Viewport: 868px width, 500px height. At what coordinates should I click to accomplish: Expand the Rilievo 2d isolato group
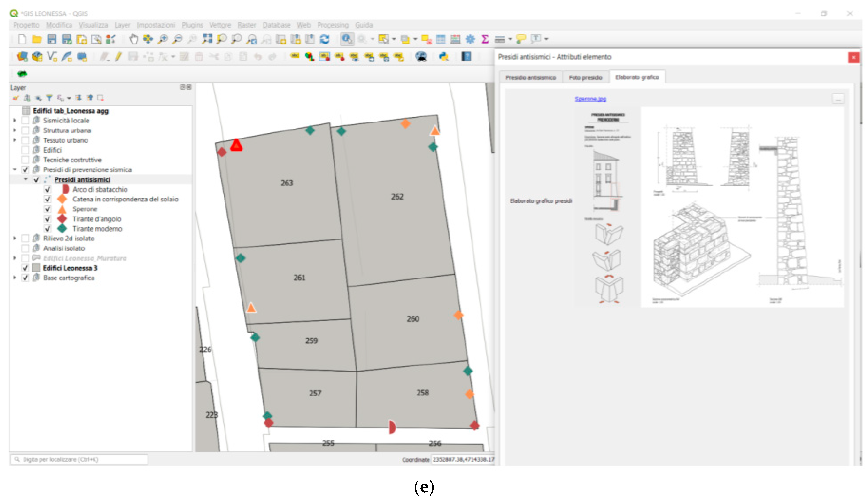14,239
